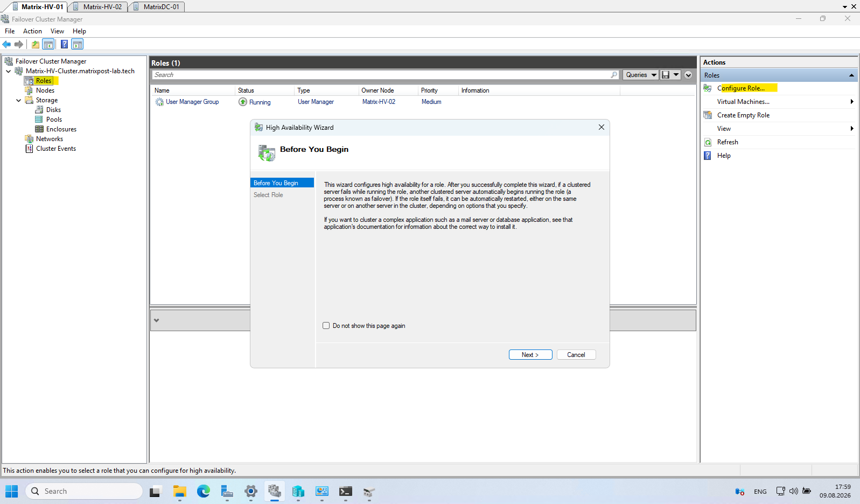The image size is (860, 504).
Task: Open the Help menu in menu bar
Action: pos(79,31)
